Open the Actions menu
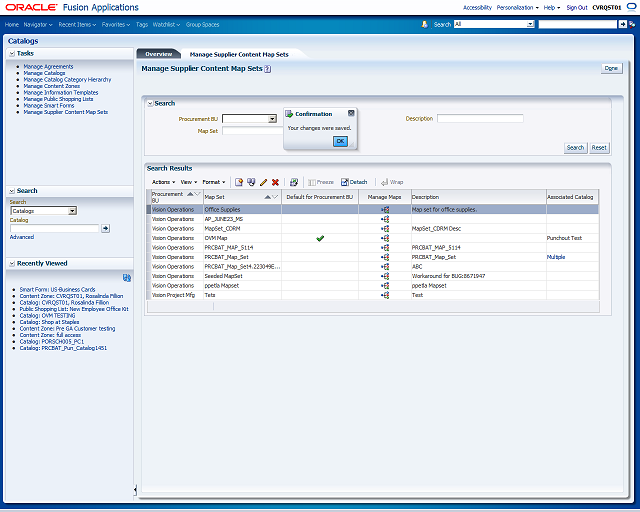Screen dimensions: 640x512 coord(163,182)
